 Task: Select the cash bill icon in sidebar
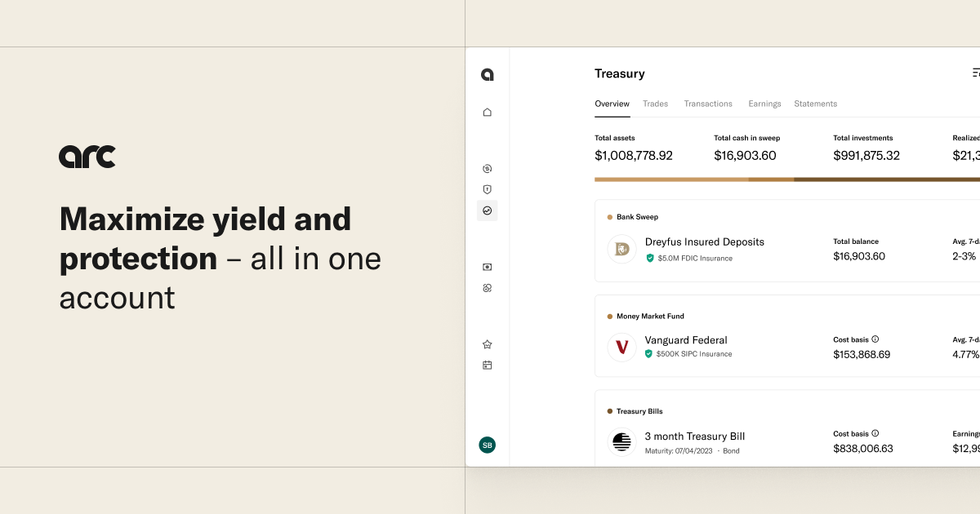click(488, 267)
